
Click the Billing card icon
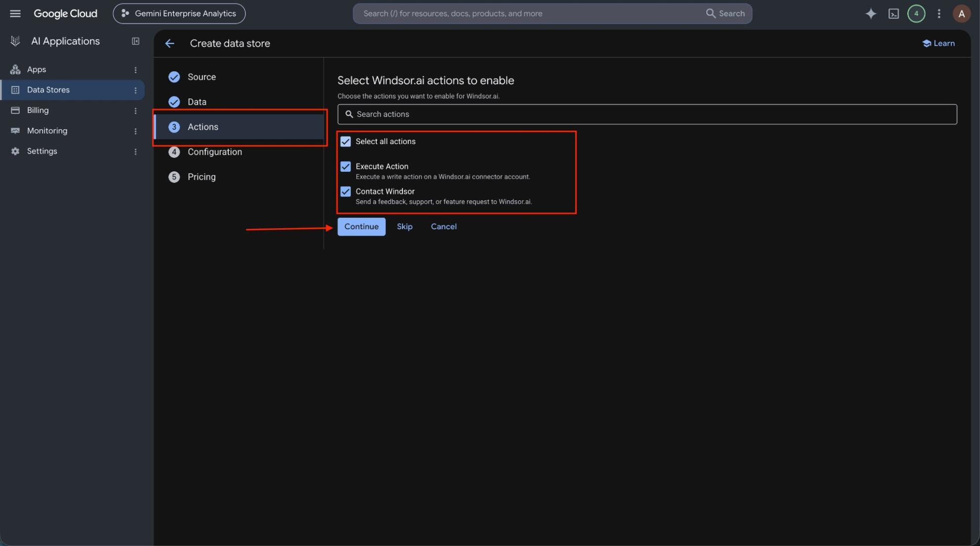pyautogui.click(x=15, y=110)
